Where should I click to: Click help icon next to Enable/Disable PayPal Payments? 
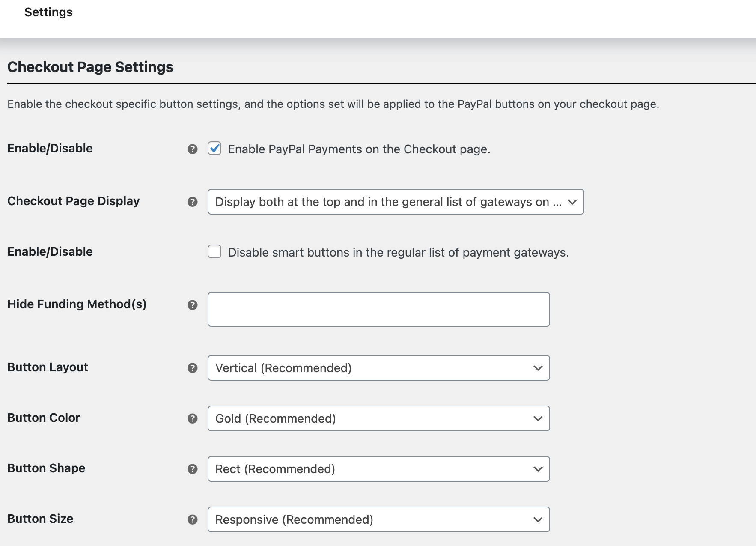(x=193, y=149)
